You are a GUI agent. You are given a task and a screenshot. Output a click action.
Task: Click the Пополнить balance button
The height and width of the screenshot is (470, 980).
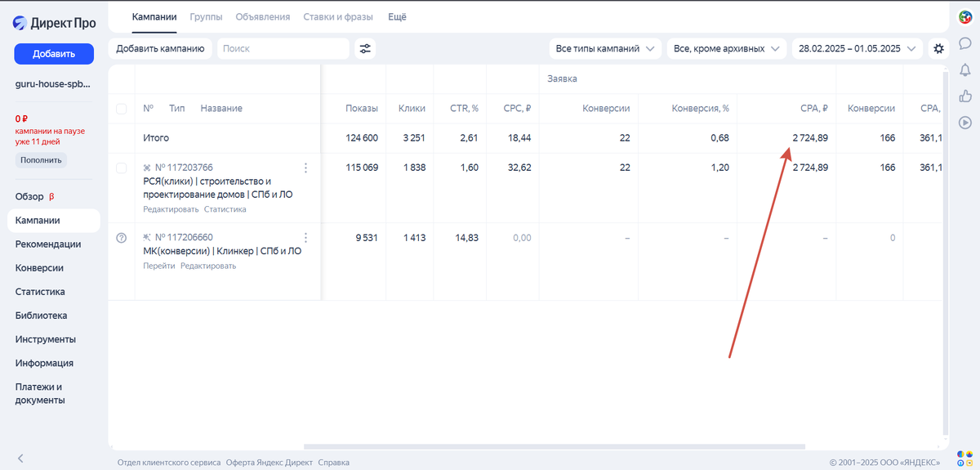(41, 160)
